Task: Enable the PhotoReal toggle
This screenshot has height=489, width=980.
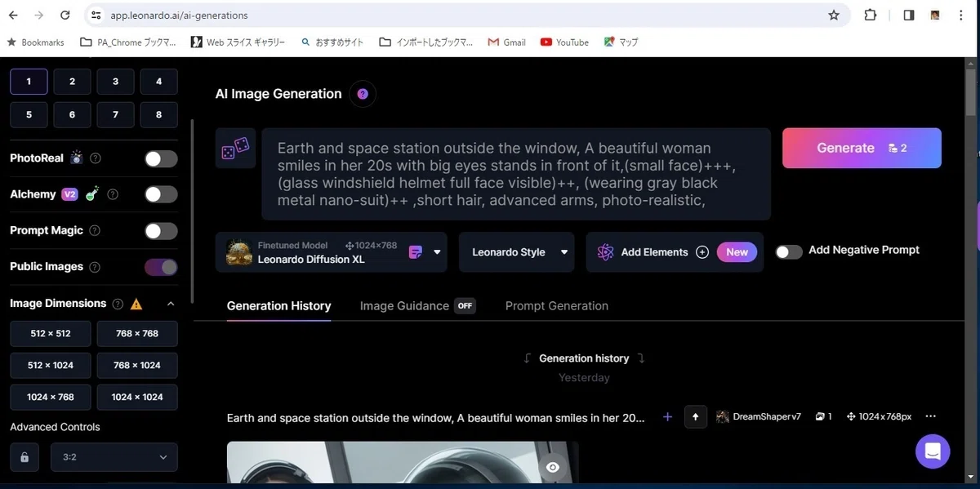Action: pos(161,158)
